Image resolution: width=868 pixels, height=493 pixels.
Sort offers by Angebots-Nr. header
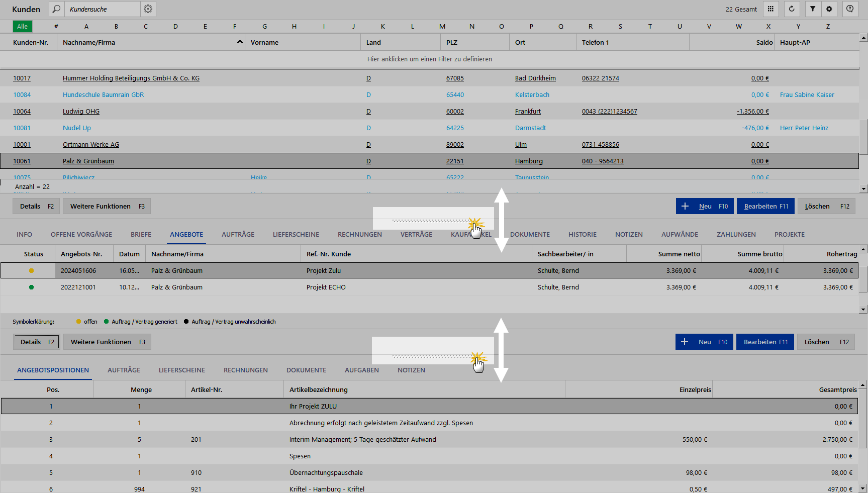pos(84,254)
